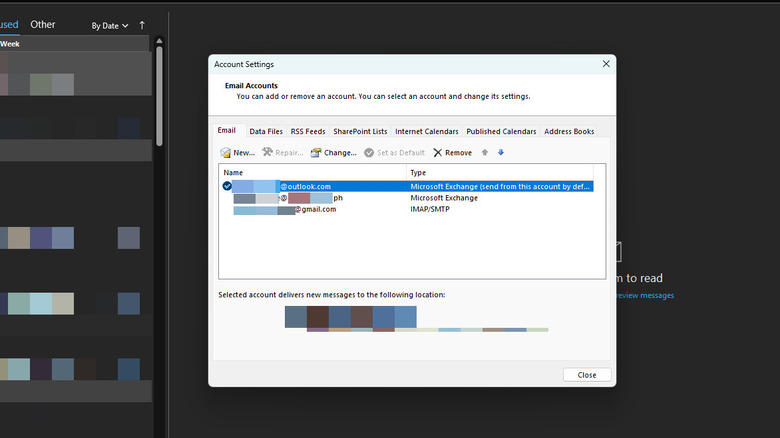Select the outlook.com account row
Image resolution: width=780 pixels, height=438 pixels.
[x=407, y=186]
